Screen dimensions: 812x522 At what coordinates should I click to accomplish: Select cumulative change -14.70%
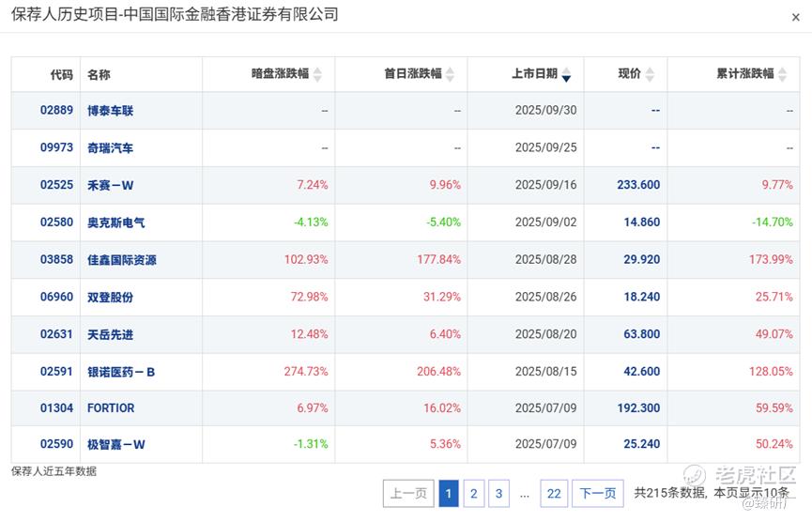(773, 223)
